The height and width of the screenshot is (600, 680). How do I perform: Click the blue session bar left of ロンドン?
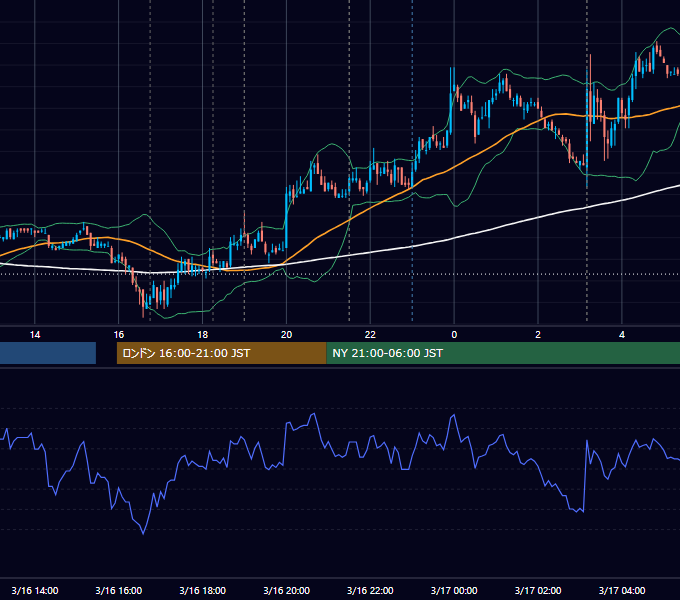click(48, 353)
